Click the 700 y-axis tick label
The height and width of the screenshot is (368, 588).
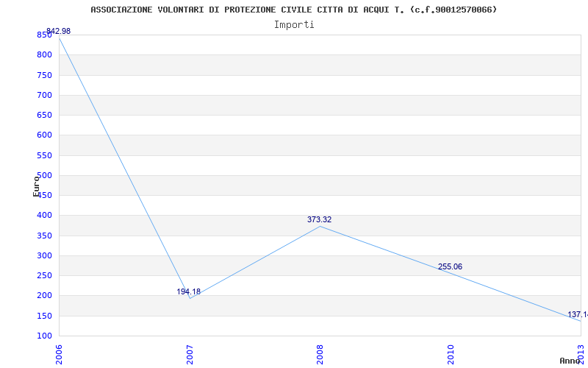pos(44,95)
